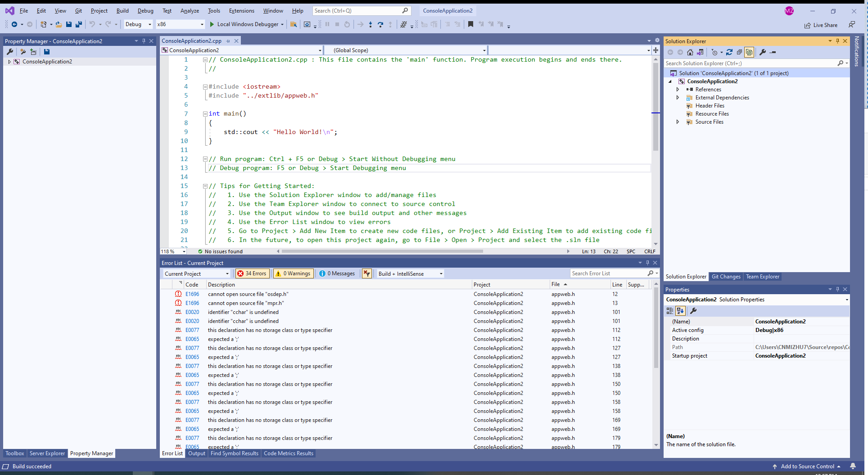Toggle Categorized view in Properties panel
The height and width of the screenshot is (475, 868).
pyautogui.click(x=670, y=310)
